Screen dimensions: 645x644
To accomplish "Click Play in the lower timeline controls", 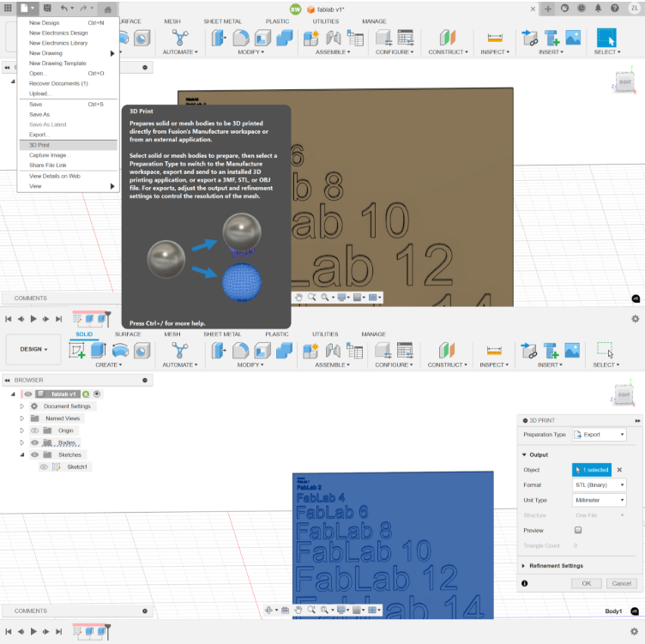I will click(33, 631).
